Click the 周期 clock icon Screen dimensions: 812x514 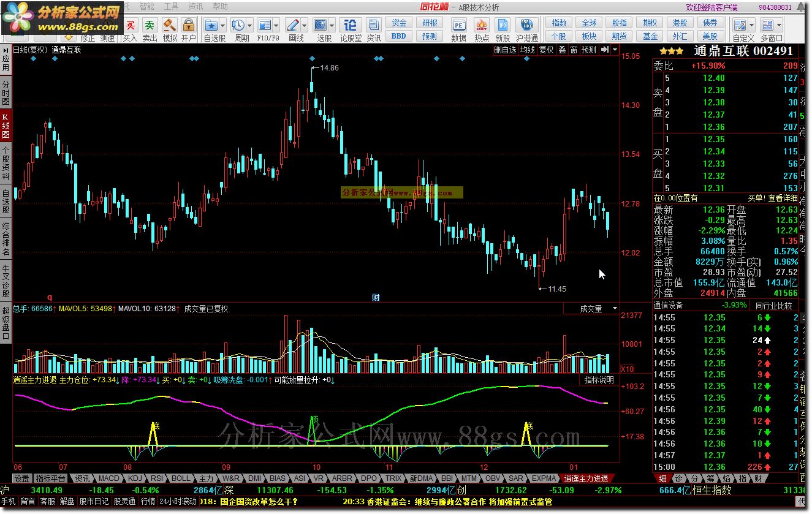[238, 25]
